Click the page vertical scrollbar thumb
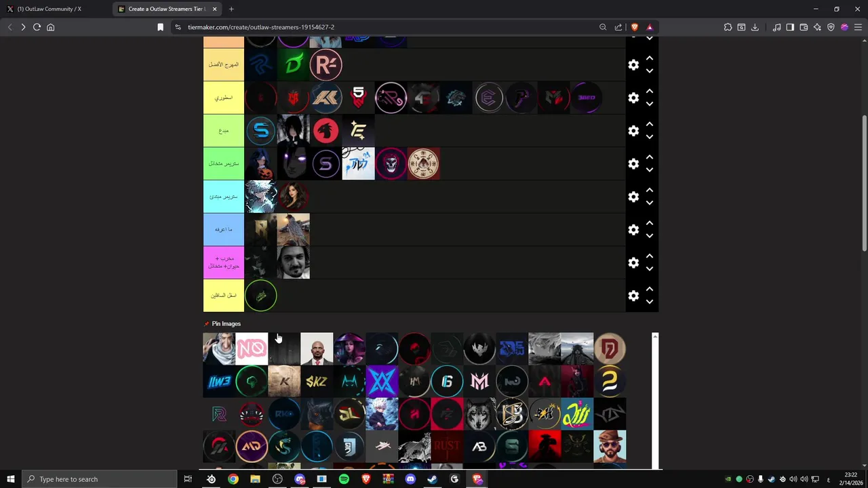Viewport: 868px width, 488px height. (864, 183)
